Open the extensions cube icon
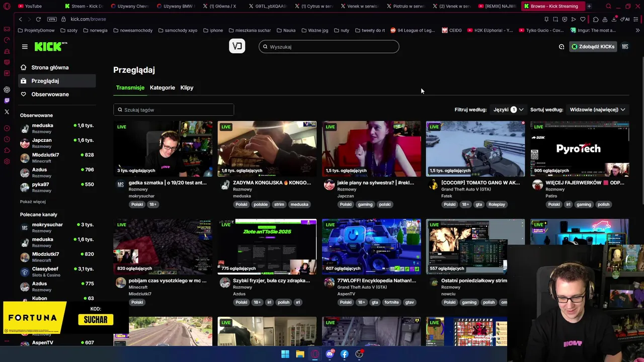 [596, 19]
